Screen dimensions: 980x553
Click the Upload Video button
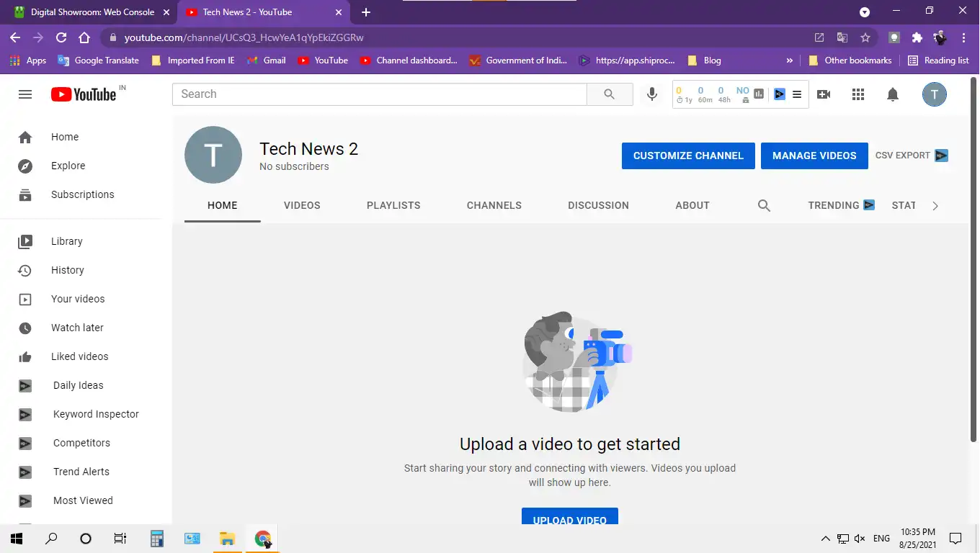[570, 516]
